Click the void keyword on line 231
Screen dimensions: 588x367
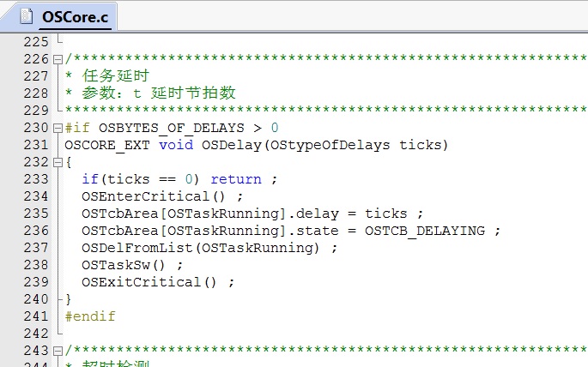pos(176,145)
